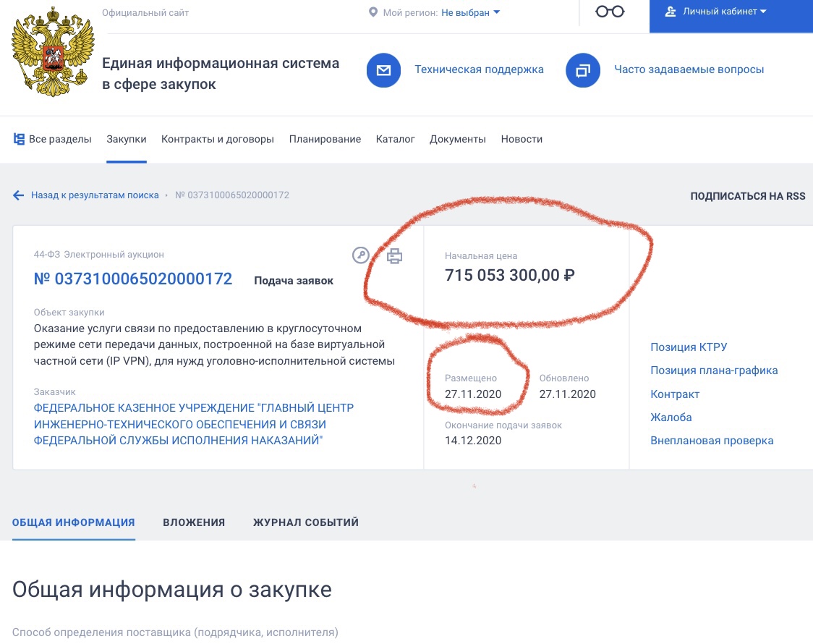Click the back arrow to search results

[18, 195]
